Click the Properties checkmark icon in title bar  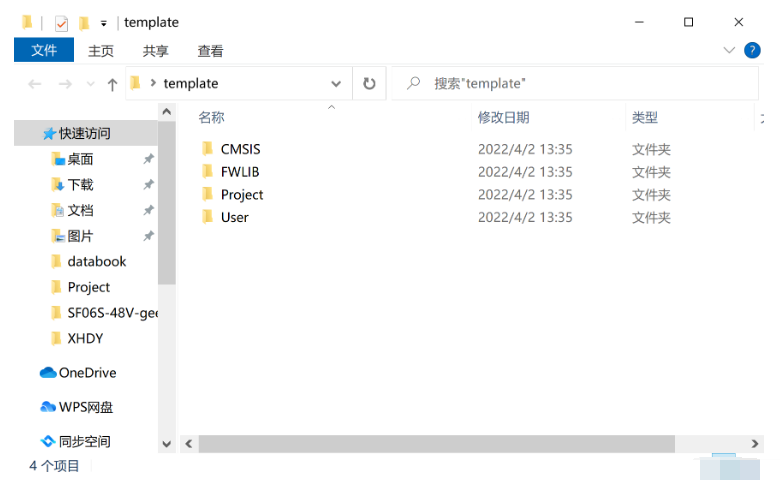61,23
